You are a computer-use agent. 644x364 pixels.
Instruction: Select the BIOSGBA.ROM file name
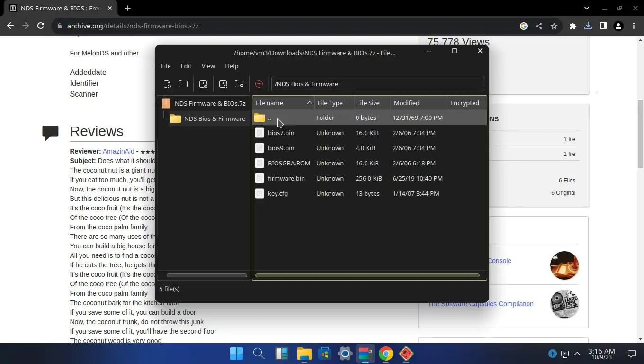click(289, 163)
